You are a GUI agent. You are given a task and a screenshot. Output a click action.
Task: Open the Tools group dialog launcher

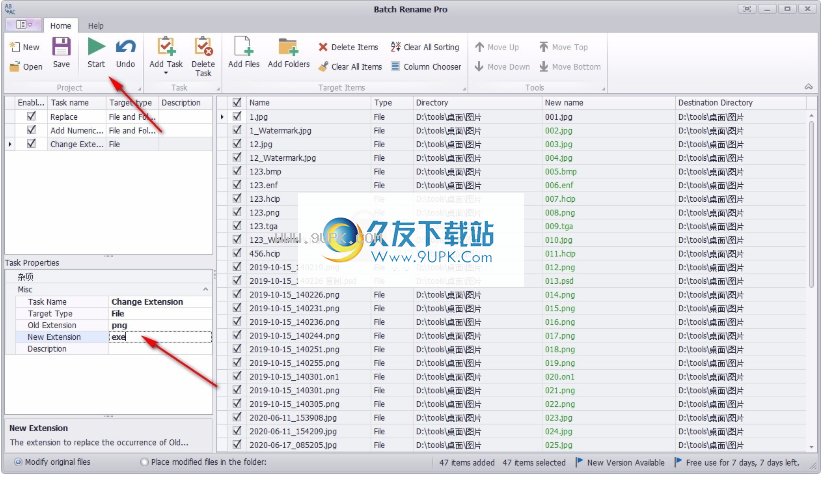click(x=603, y=89)
